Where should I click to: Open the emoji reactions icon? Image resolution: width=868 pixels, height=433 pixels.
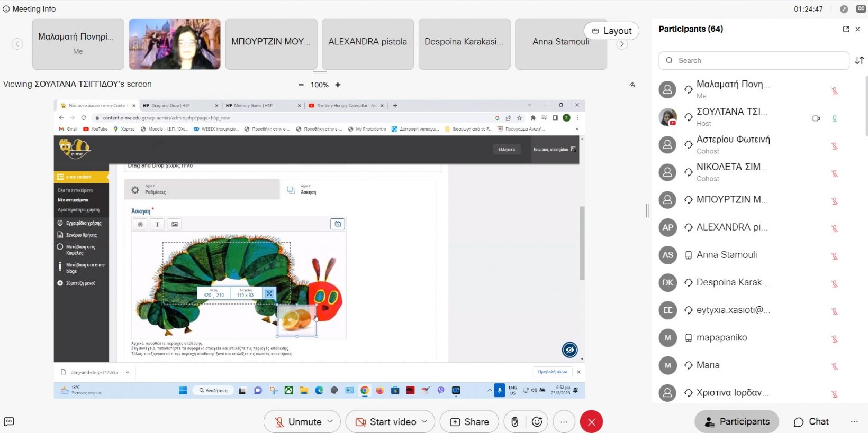click(537, 421)
